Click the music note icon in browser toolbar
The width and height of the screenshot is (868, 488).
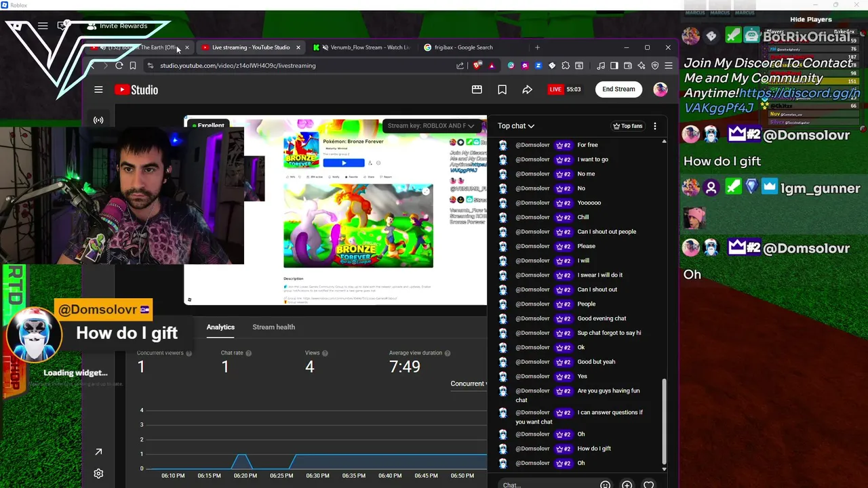pos(601,66)
